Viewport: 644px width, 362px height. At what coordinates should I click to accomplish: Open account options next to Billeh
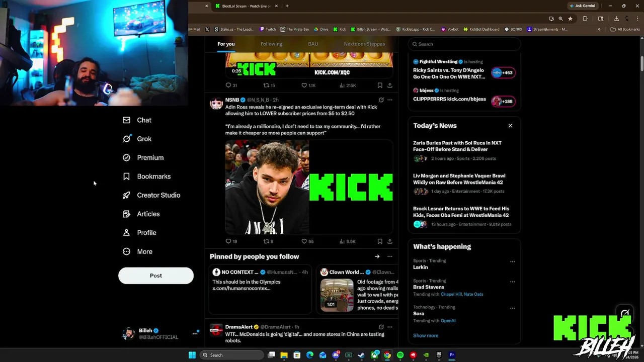pyautogui.click(x=195, y=333)
